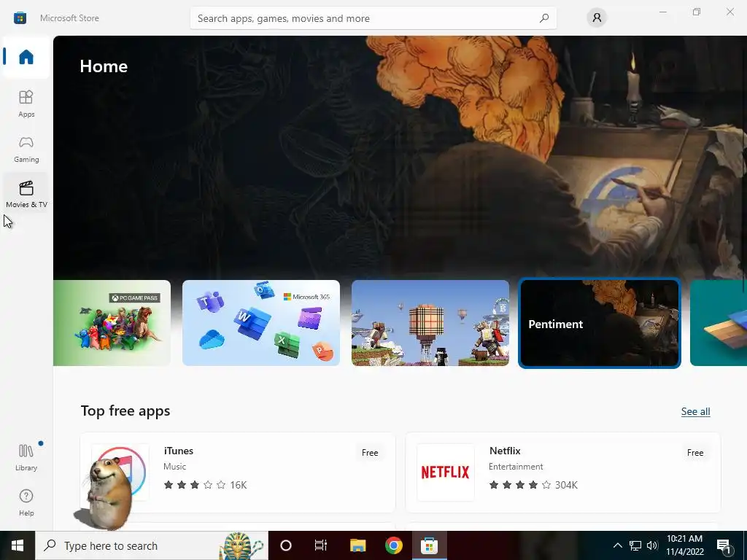Click the Pentiment hero banner image
The width and height of the screenshot is (747, 560).
tap(400, 157)
